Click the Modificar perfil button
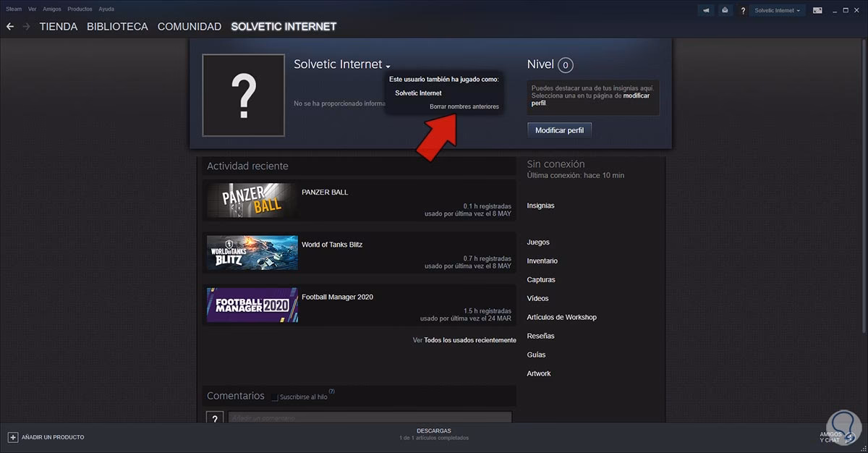The height and width of the screenshot is (453, 868). pos(560,130)
